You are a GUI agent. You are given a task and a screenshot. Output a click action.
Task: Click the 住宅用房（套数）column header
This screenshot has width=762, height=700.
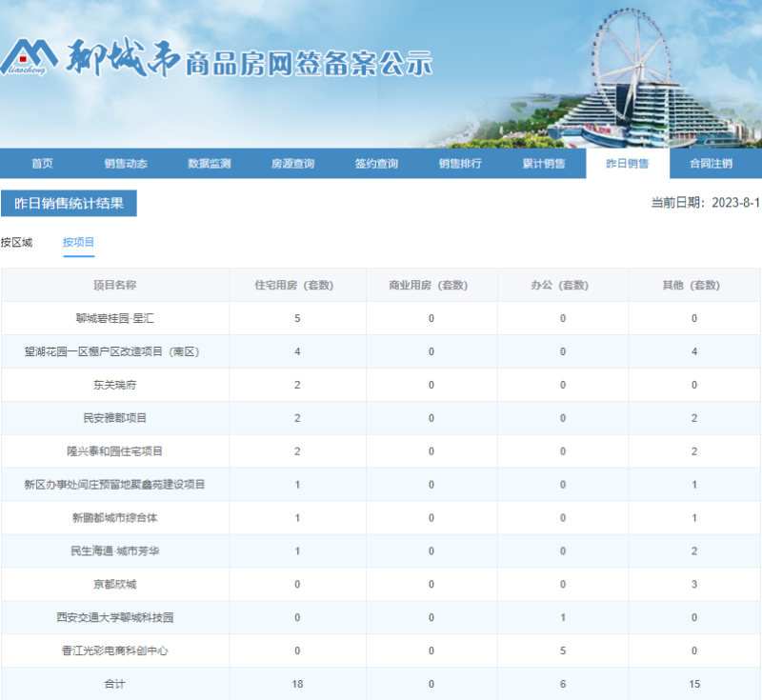tap(297, 284)
